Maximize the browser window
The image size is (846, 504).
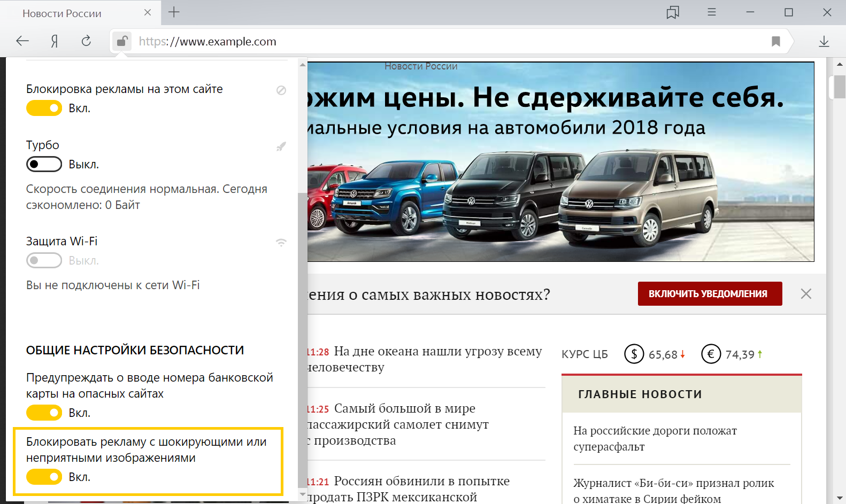[x=789, y=12]
